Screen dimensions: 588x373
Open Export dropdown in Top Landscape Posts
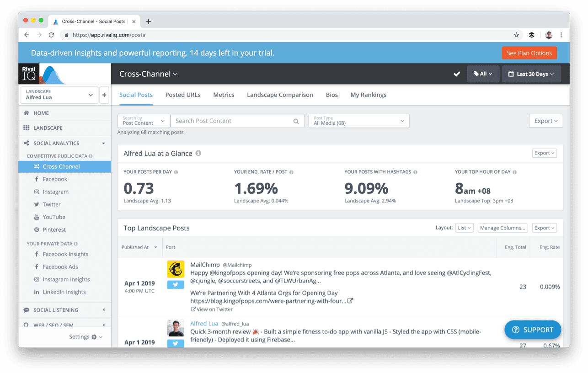[x=545, y=228]
